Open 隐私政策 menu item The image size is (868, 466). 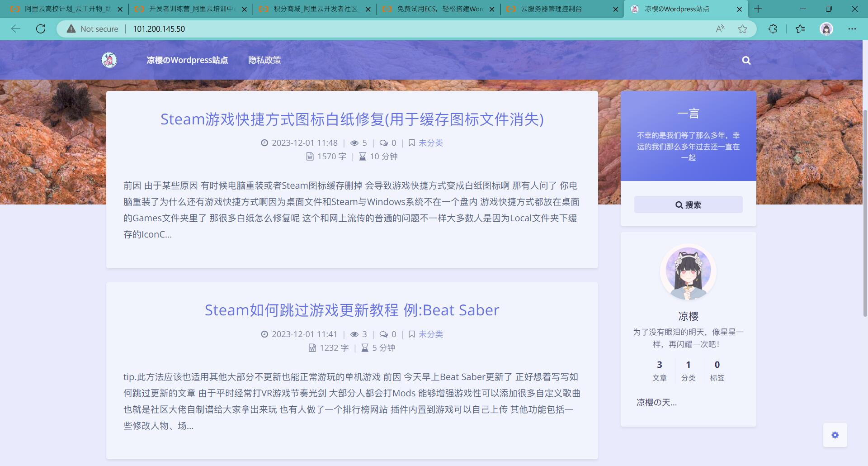point(264,60)
